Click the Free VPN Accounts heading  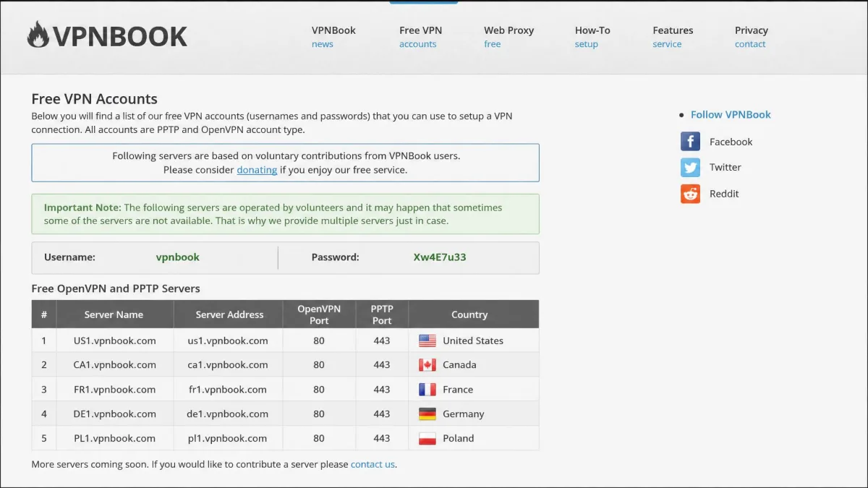(x=94, y=99)
